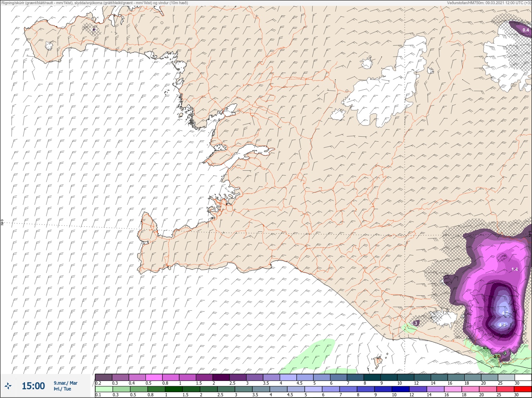Click bottom legend swatch between 1 and 1.5
This screenshot has height=398, width=532.
(x=174, y=389)
